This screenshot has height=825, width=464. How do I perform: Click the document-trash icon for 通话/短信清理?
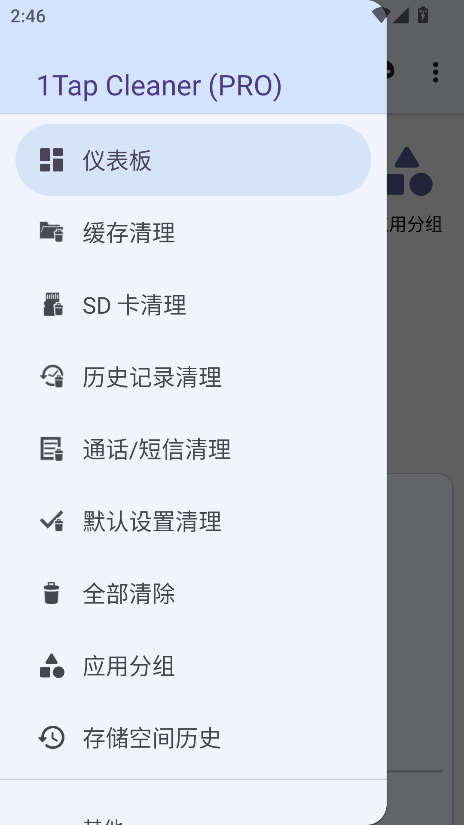(52, 449)
